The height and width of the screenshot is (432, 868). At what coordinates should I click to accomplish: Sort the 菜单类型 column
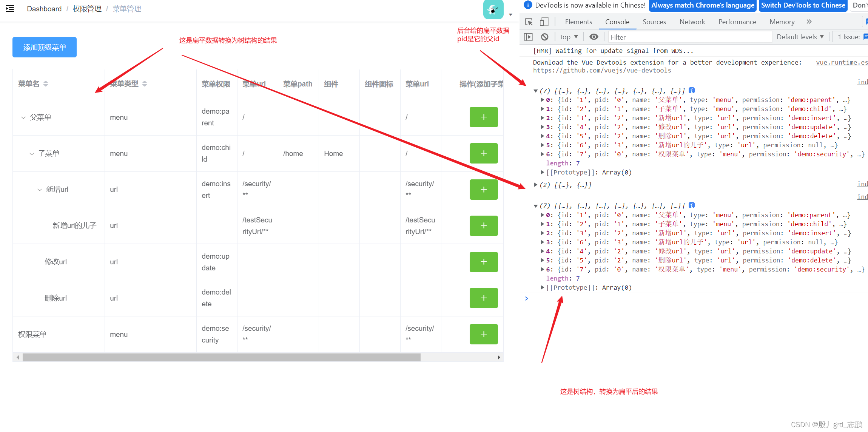point(145,84)
